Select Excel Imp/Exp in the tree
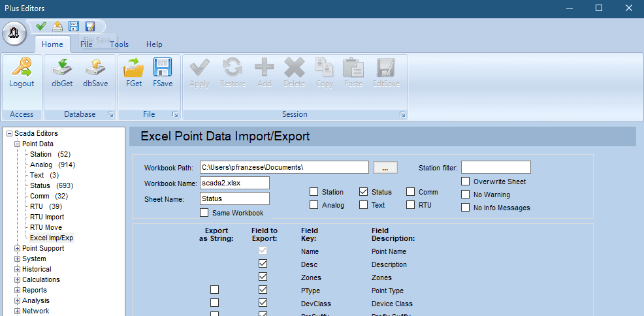 point(52,238)
